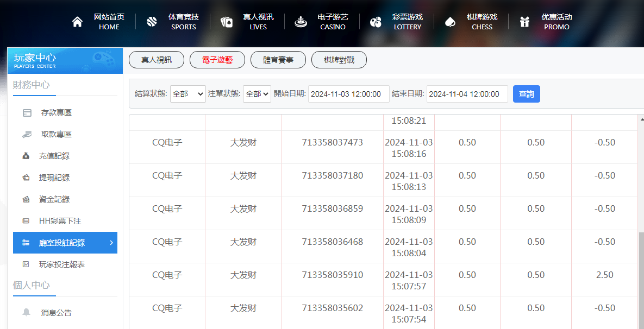Click the 結束日期 date input field

tap(467, 94)
